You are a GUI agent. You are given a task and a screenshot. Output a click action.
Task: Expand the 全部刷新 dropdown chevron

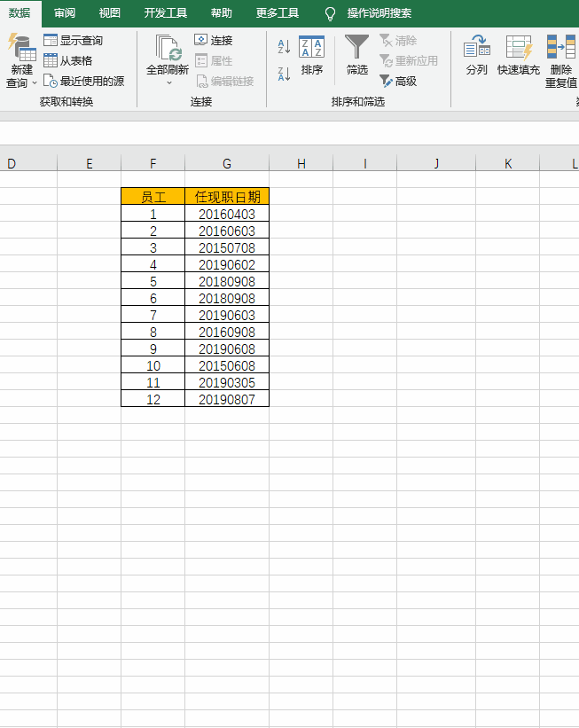click(169, 82)
